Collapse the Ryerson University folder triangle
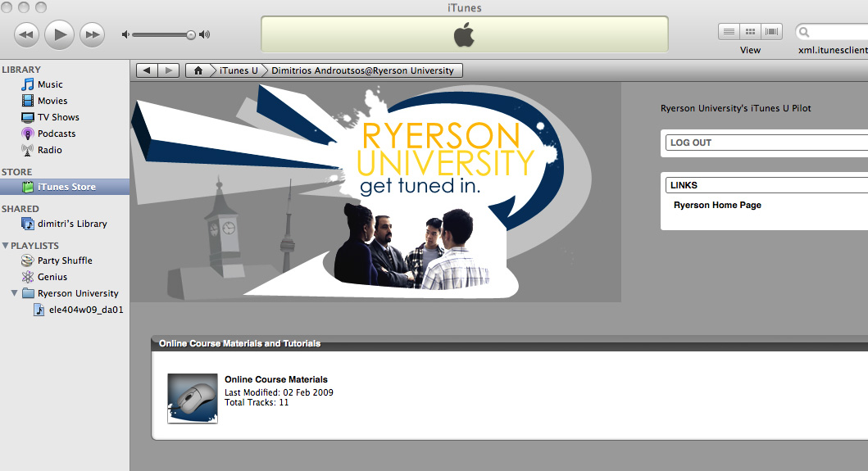868x471 pixels. pos(15,293)
